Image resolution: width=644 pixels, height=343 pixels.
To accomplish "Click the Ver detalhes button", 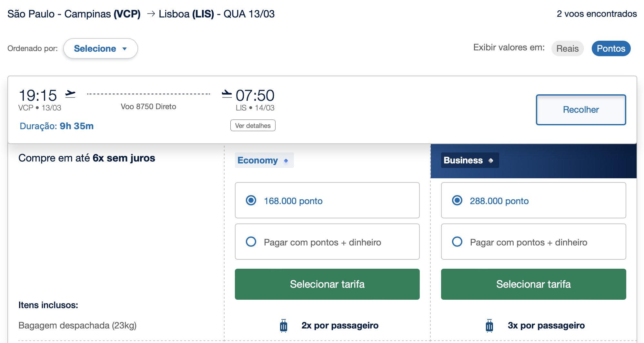I will (253, 125).
